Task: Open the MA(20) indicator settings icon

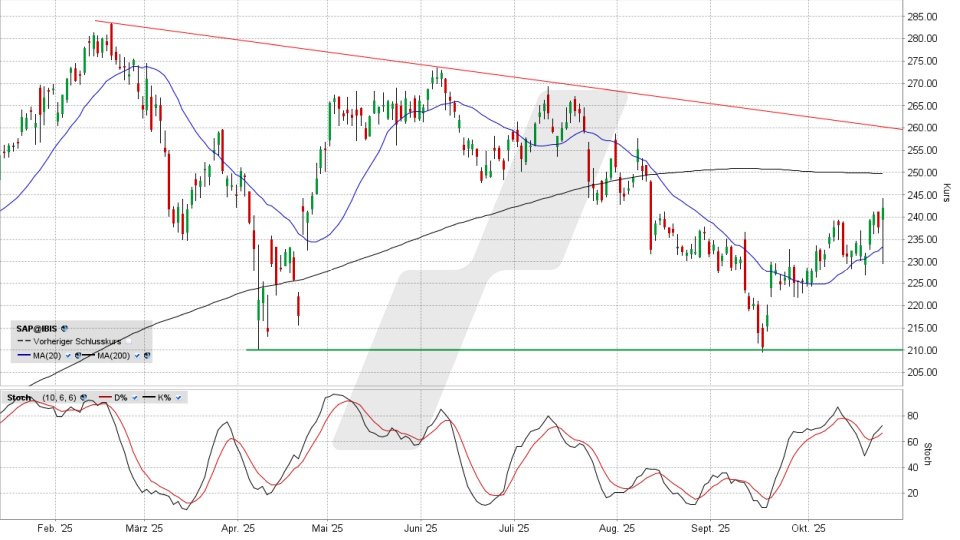Action: pos(79,355)
